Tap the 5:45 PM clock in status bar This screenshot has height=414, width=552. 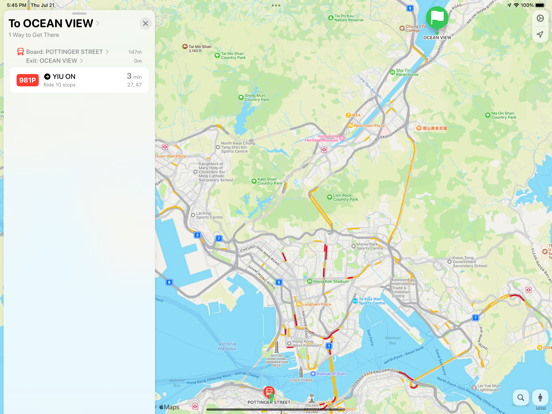[17, 5]
